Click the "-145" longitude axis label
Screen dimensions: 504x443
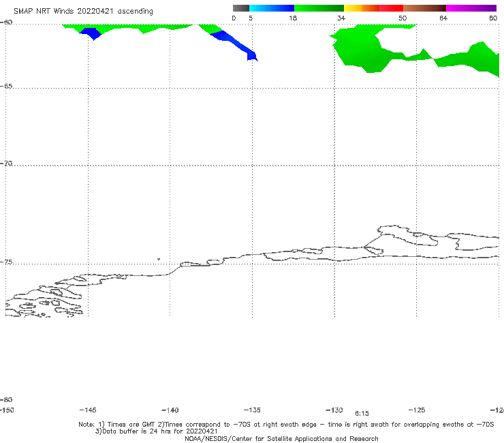(x=88, y=410)
